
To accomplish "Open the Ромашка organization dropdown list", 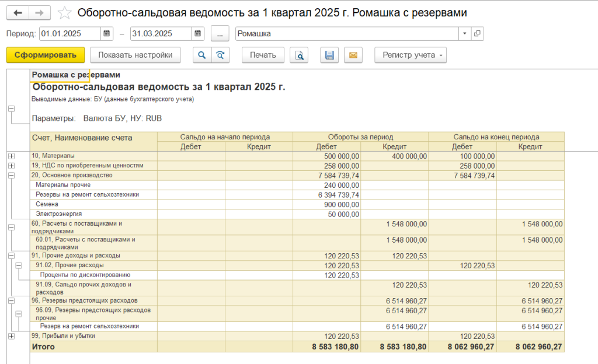I will point(465,34).
